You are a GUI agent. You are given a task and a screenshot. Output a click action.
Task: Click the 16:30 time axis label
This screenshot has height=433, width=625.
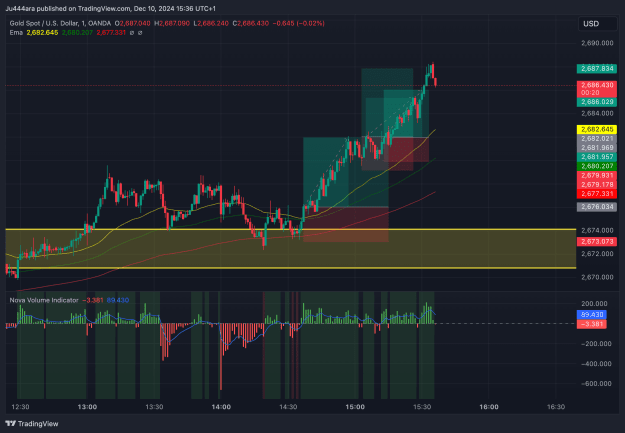pyautogui.click(x=556, y=407)
